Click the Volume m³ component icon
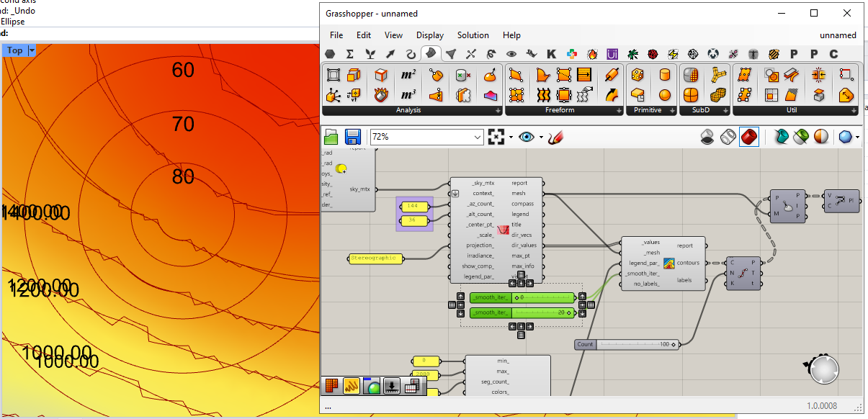Screen dimensions: 868x419 (x=408, y=94)
